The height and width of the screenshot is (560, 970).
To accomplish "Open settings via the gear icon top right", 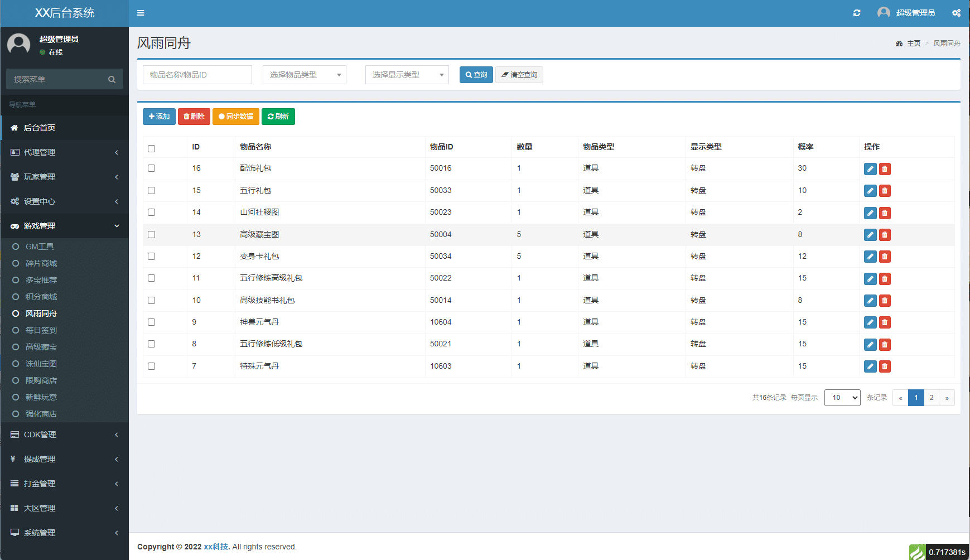I will point(957,12).
